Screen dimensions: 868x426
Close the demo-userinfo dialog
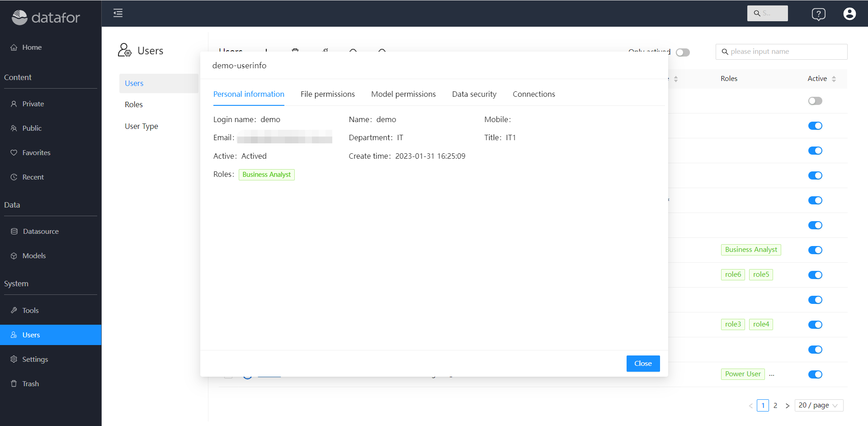[643, 364]
